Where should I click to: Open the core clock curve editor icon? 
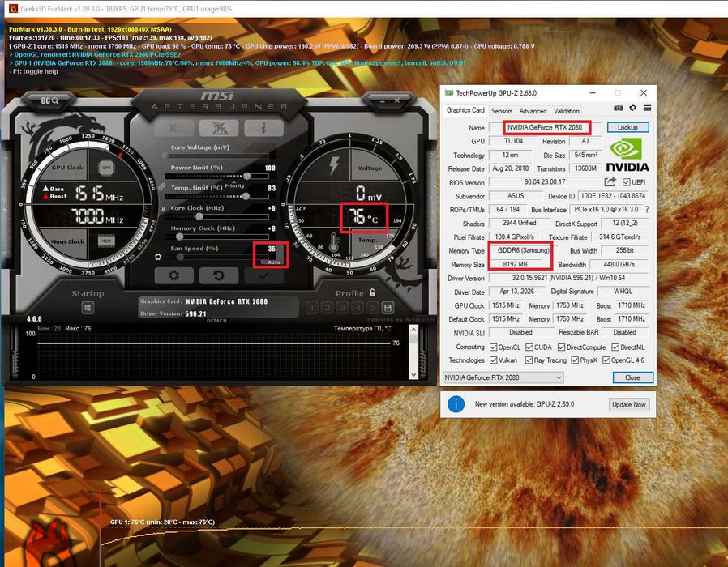click(x=163, y=209)
